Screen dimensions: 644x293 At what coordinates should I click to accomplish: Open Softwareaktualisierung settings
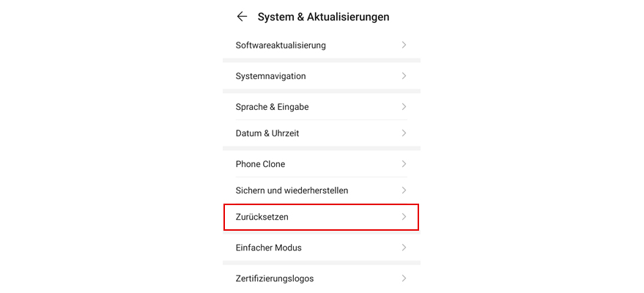click(281, 45)
